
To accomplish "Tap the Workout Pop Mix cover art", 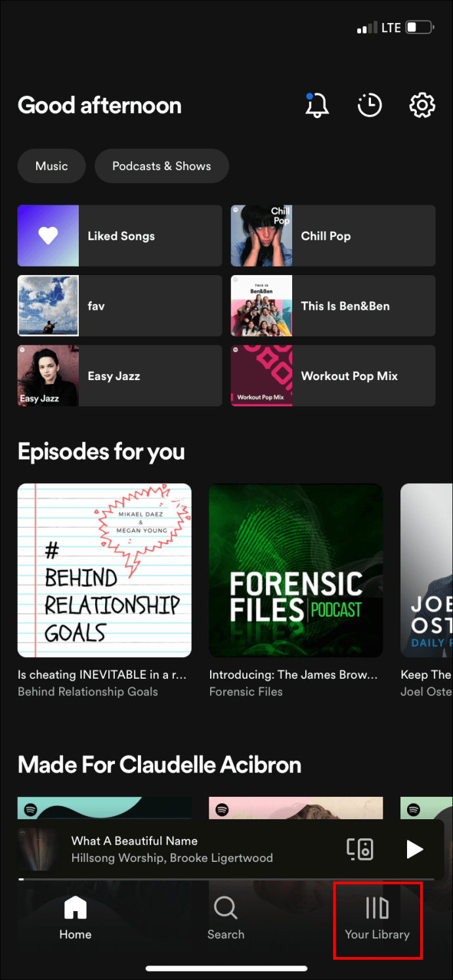I will [261, 375].
